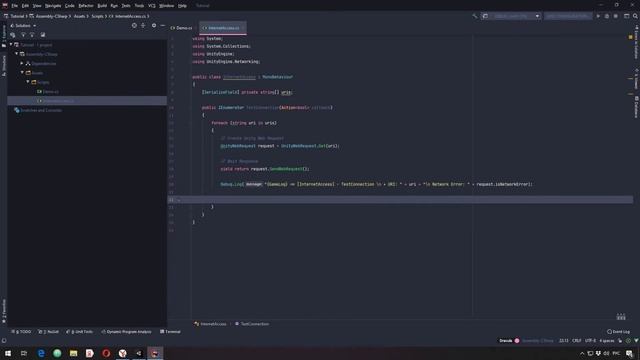The width and height of the screenshot is (640, 360).
Task: Expand the Dependencies node
Action: click(x=22, y=63)
